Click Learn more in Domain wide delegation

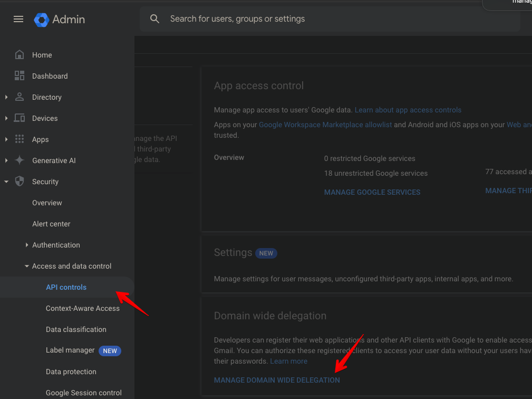[289, 361]
